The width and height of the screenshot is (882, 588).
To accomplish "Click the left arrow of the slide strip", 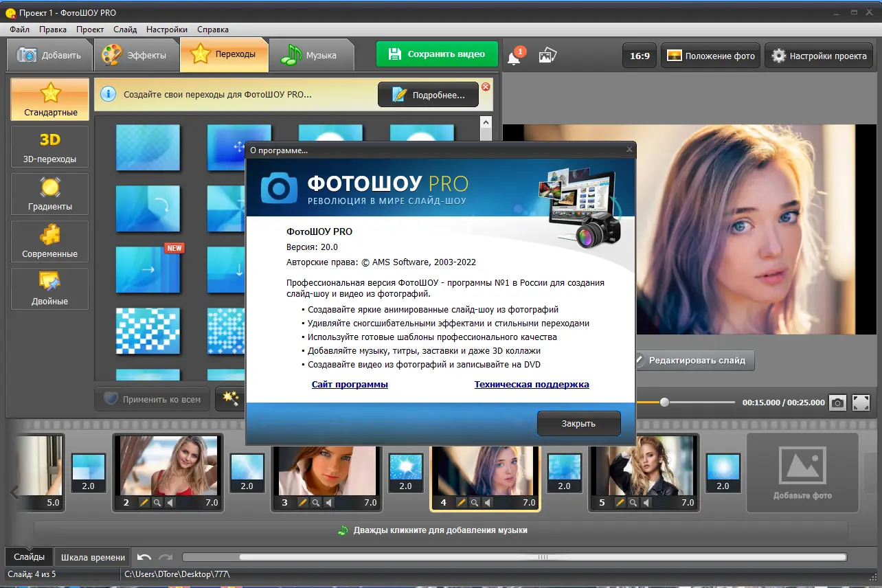I will tap(14, 492).
